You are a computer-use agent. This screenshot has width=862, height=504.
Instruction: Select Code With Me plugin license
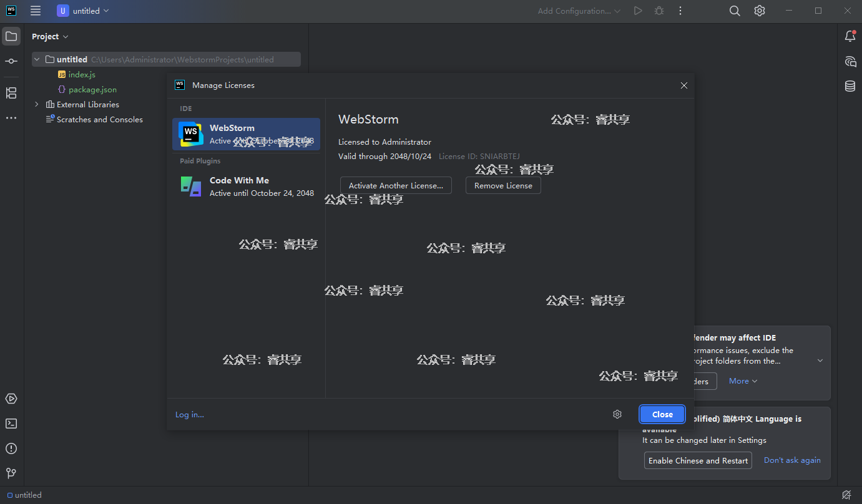(246, 187)
